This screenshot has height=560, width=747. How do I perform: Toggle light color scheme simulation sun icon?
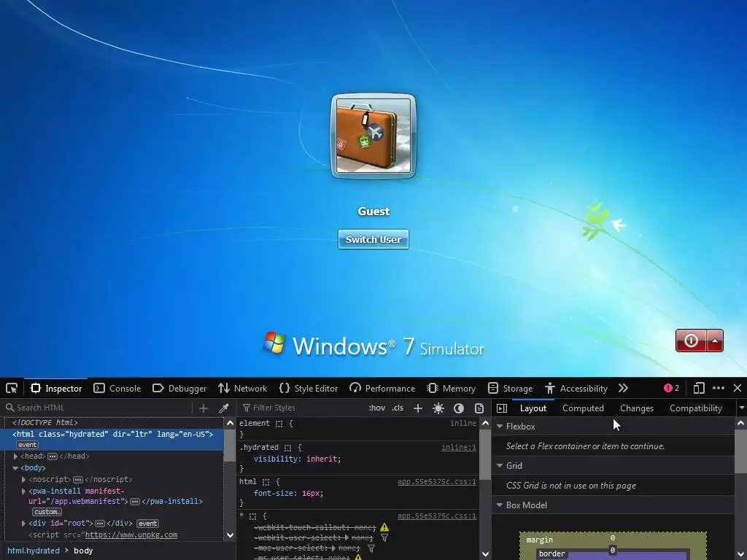click(438, 408)
